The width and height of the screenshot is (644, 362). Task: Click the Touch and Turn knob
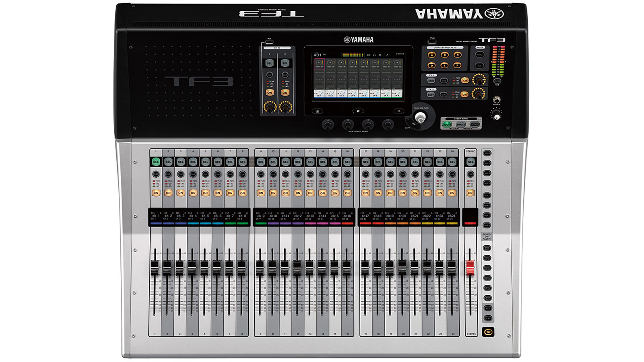[x=420, y=117]
